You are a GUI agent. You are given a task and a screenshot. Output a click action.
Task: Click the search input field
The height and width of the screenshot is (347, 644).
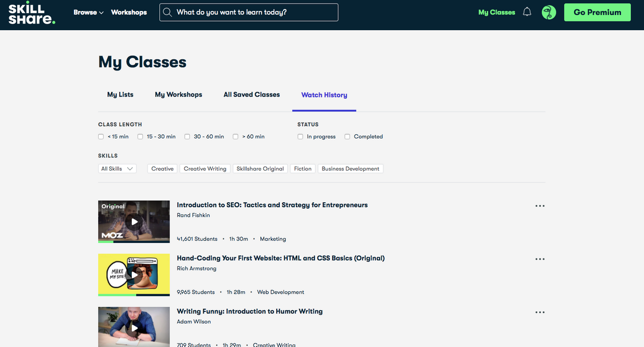coord(249,12)
